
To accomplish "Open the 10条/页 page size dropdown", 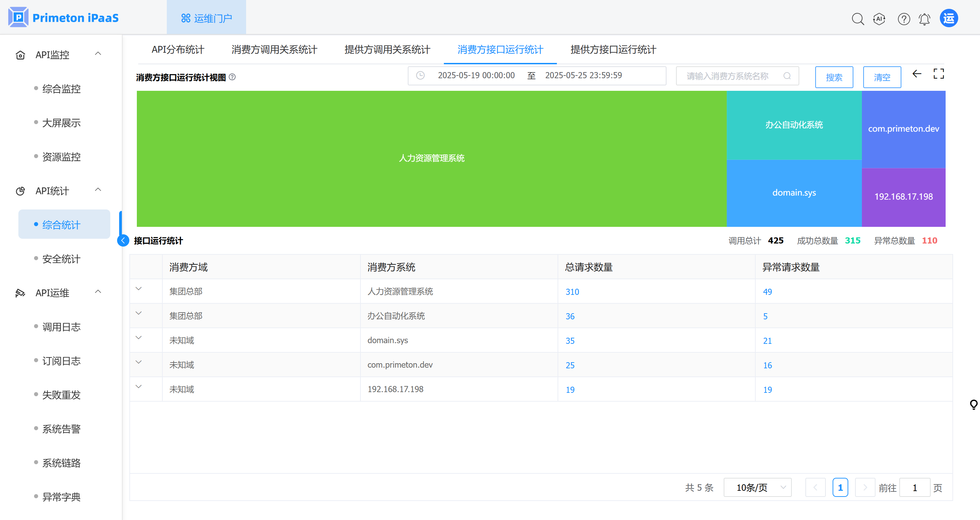I will pos(757,487).
